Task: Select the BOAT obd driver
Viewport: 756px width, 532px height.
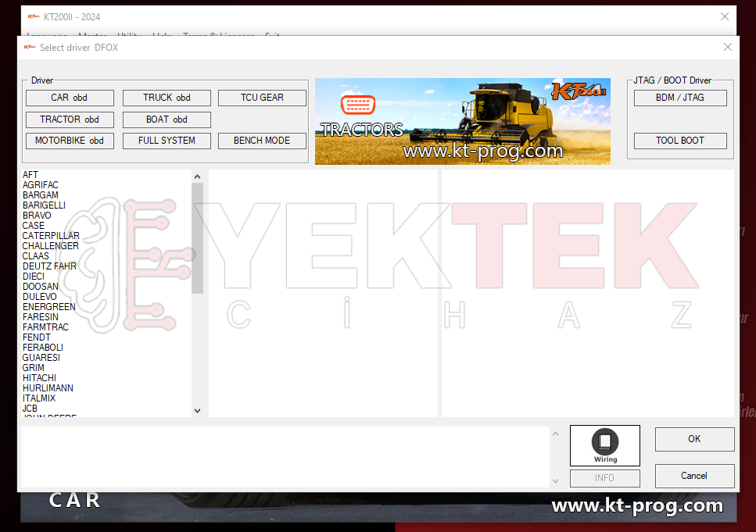Action: pyautogui.click(x=167, y=120)
